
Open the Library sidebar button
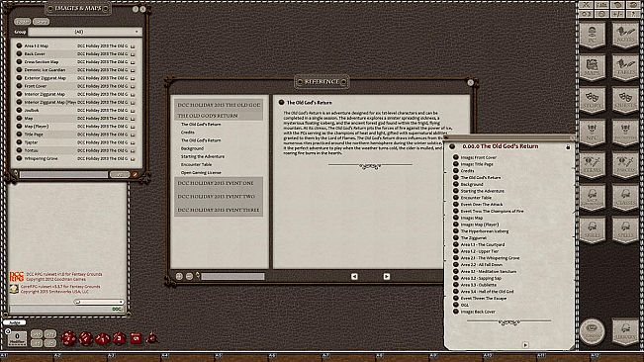(625, 331)
